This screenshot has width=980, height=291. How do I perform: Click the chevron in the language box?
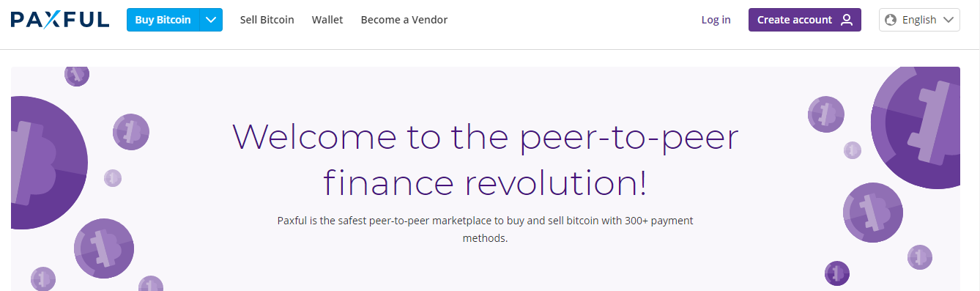(x=949, y=20)
